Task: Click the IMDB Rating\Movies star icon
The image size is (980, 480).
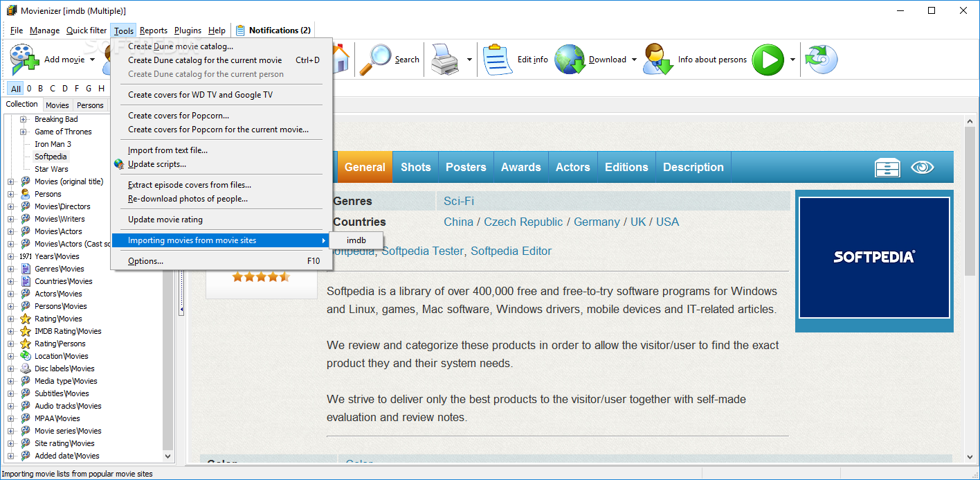Action: pyautogui.click(x=26, y=331)
